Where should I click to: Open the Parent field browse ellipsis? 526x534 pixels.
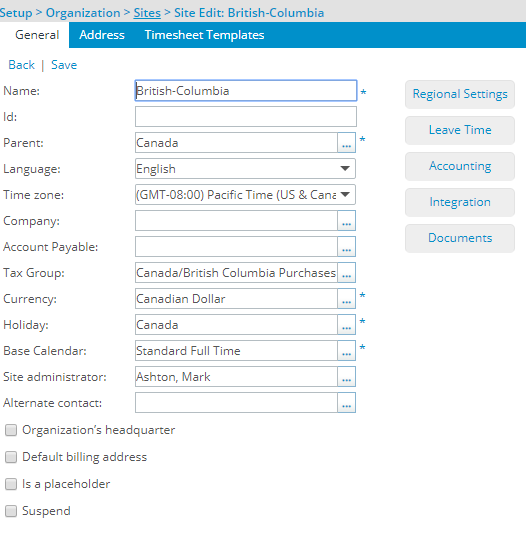click(346, 143)
